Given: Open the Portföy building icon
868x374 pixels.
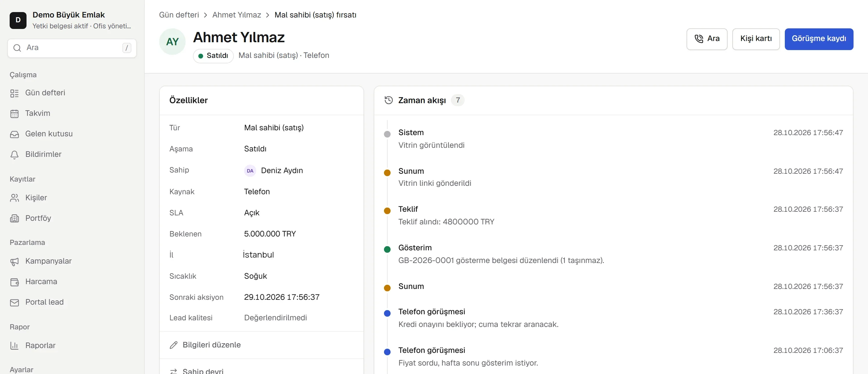Looking at the screenshot, I should [14, 219].
